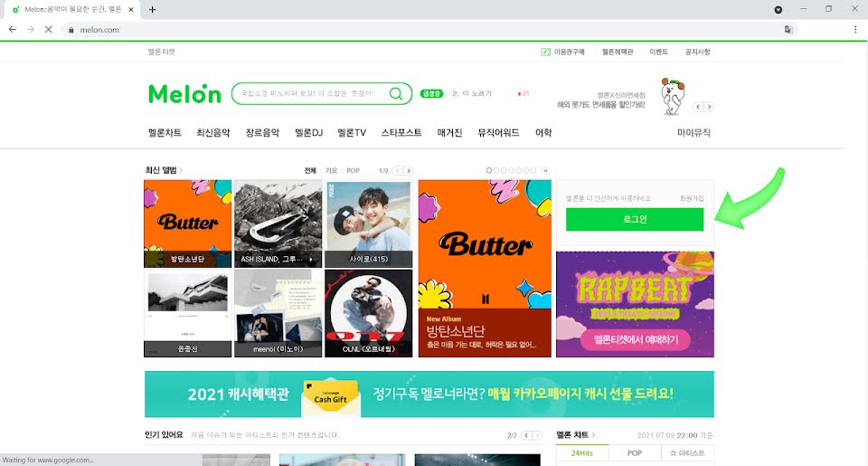
Task: Open the 어학 menu
Action: coord(543,132)
